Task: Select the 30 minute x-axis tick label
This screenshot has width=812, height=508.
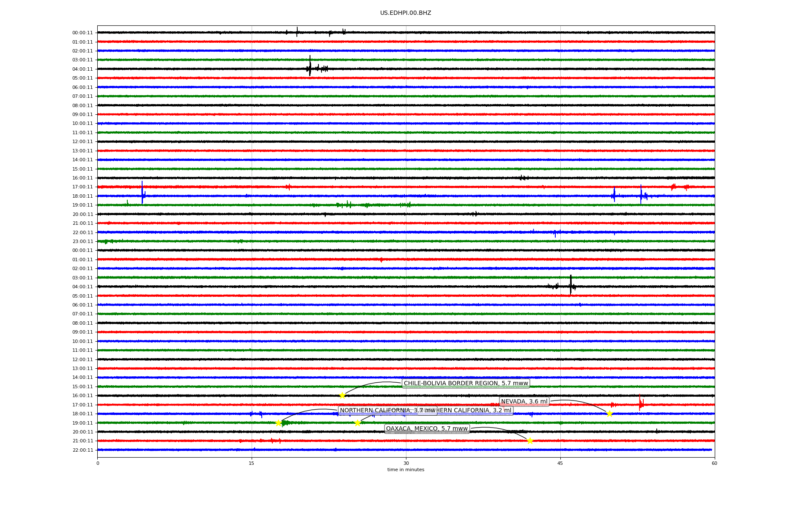Action: tap(406, 463)
